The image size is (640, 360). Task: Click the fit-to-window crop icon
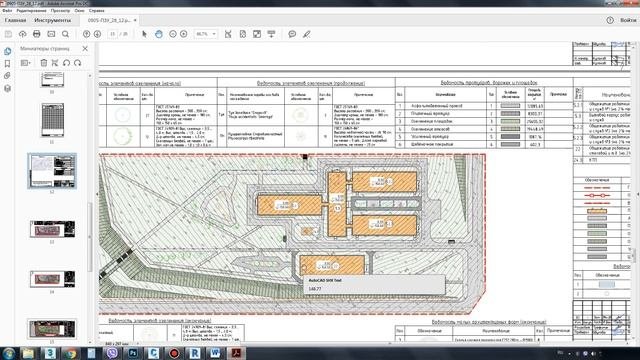pos(228,34)
